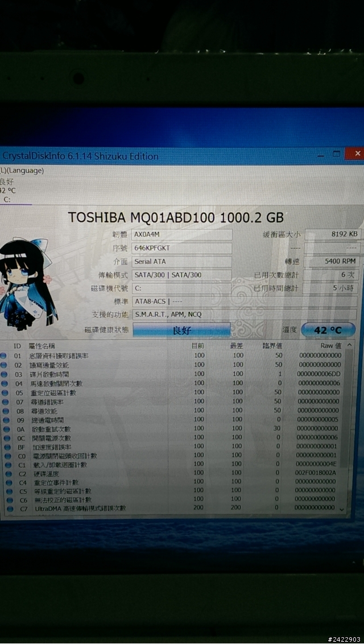This screenshot has height=644, width=364.
Task: Click the Raw 值 column header
Action: (x=331, y=346)
